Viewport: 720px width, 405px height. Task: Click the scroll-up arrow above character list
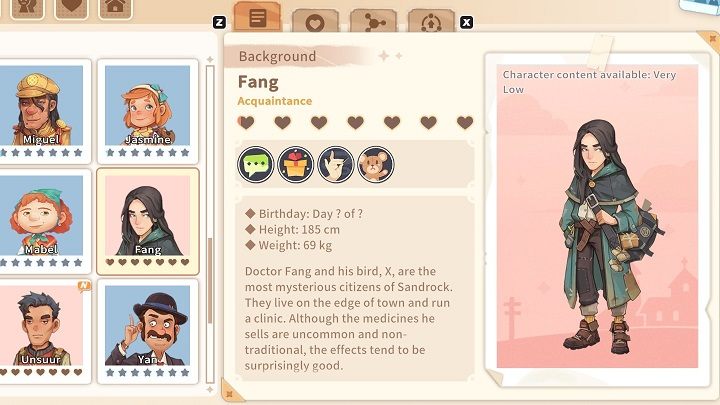click(x=210, y=59)
